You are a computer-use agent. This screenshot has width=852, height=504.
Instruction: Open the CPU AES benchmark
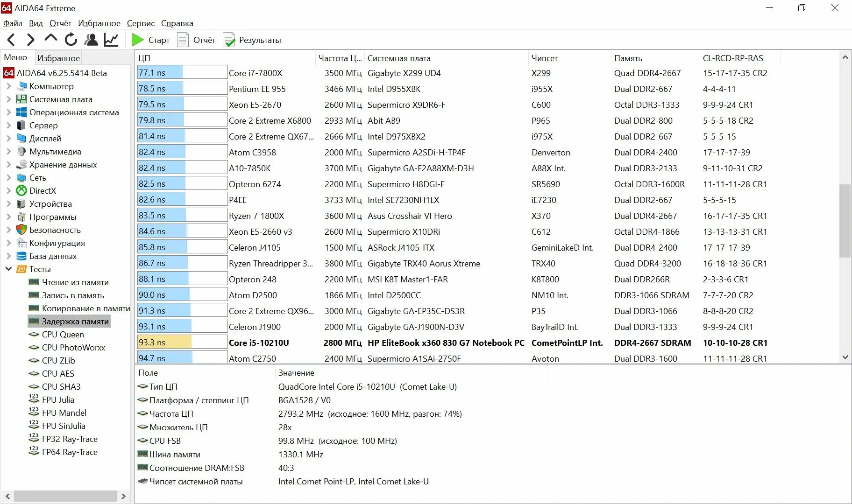pos(51,374)
